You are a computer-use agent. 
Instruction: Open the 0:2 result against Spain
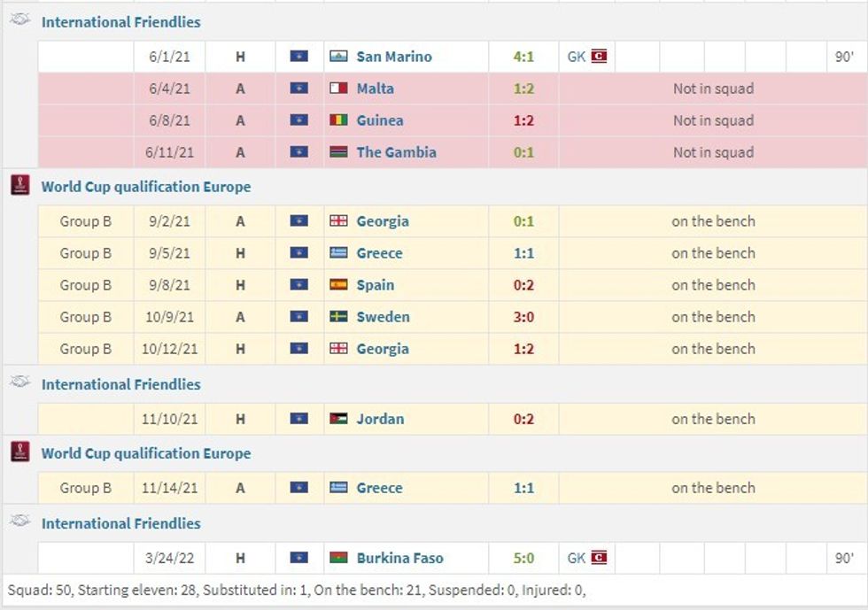(x=523, y=285)
